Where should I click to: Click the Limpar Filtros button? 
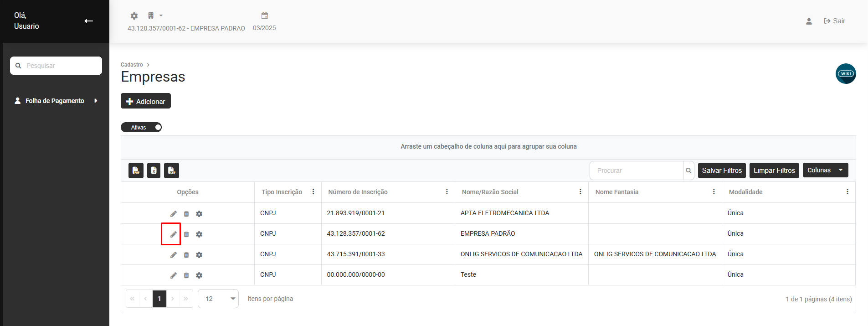[774, 171]
